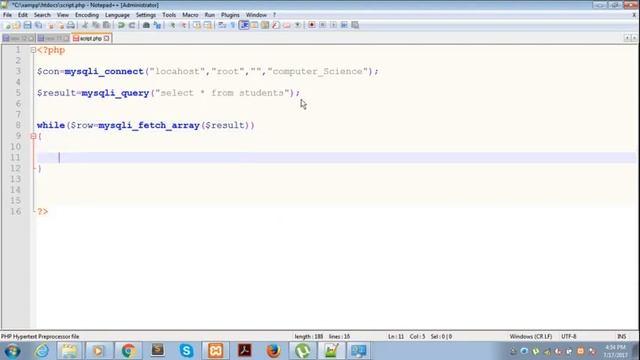Collapse the fold marker at line 1

pyautogui.click(x=33, y=50)
